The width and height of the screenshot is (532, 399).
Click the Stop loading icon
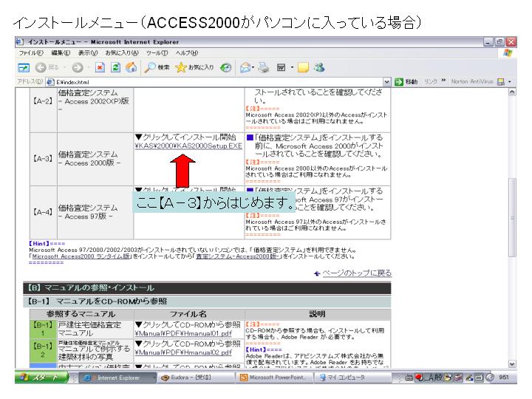(x=100, y=67)
